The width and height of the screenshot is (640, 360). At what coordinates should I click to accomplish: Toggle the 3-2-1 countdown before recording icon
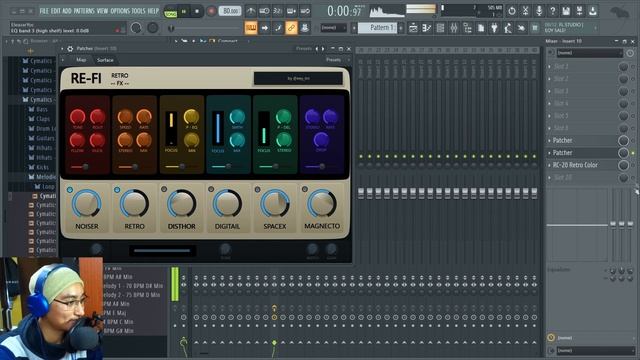[x=278, y=11]
